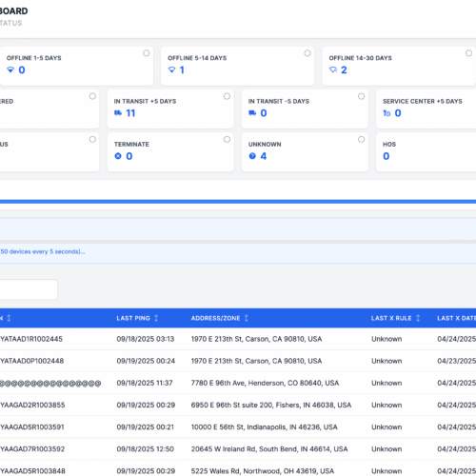Click the wifi icon in Offline 14-30 Days card
476x476 pixels.
tap(333, 69)
